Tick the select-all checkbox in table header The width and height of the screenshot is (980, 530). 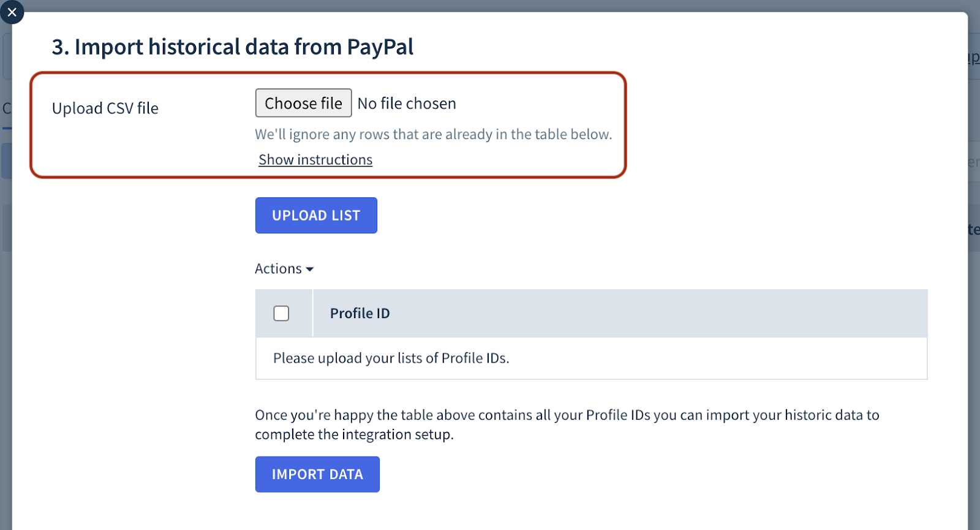pos(281,313)
